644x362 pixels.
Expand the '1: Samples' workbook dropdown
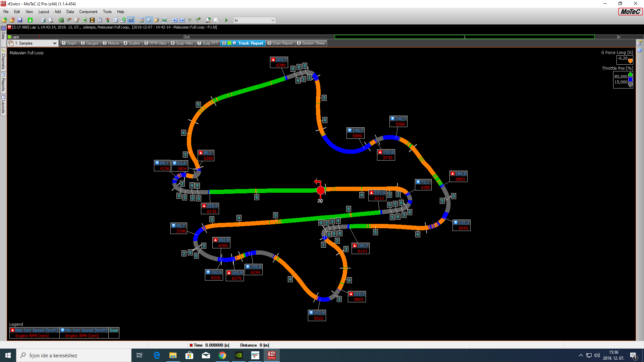tap(54, 43)
